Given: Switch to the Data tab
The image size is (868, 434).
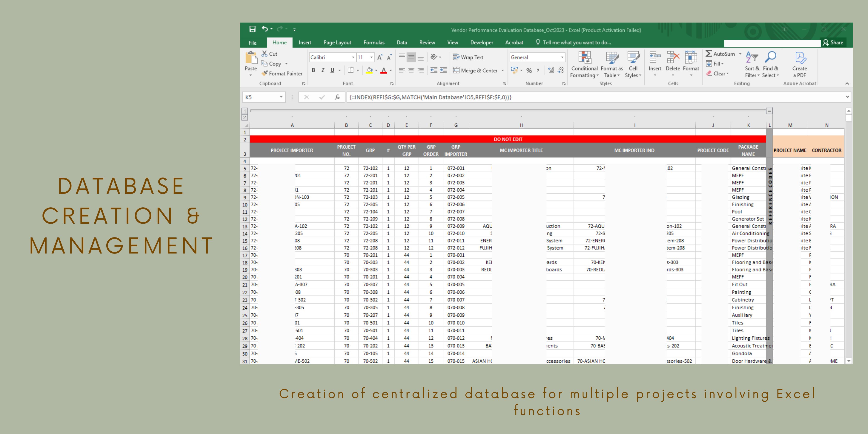Looking at the screenshot, I should tap(402, 42).
